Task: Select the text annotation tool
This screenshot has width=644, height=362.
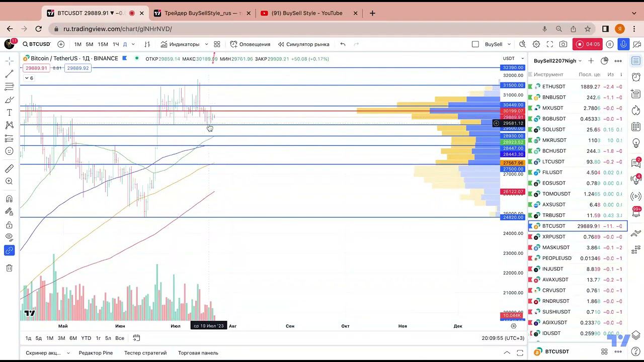Action: (9, 112)
